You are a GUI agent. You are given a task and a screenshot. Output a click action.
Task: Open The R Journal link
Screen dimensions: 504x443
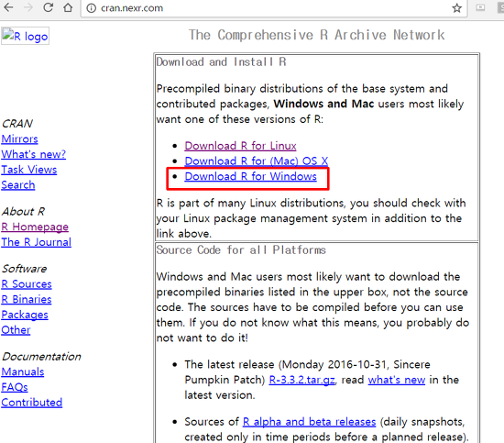[x=36, y=242]
